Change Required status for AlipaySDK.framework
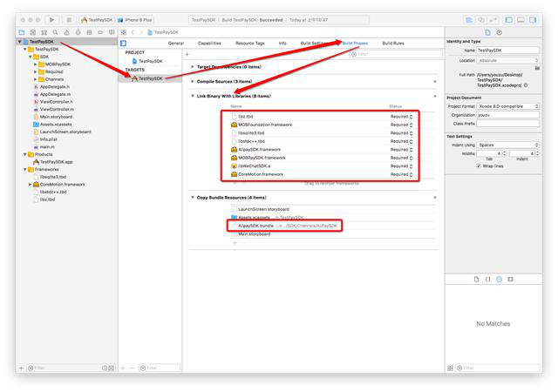Image resolution: width=558 pixels, height=392 pixels. point(401,150)
